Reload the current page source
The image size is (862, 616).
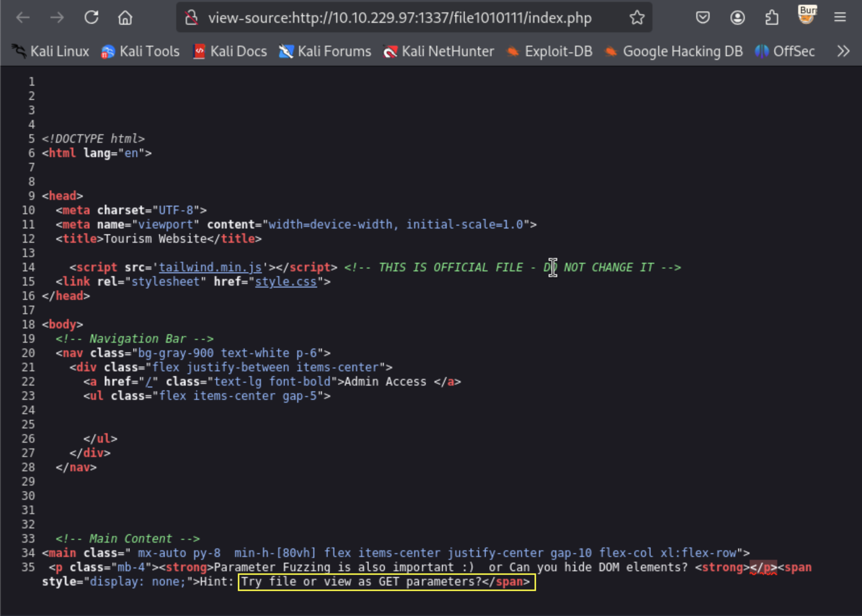tap(91, 18)
